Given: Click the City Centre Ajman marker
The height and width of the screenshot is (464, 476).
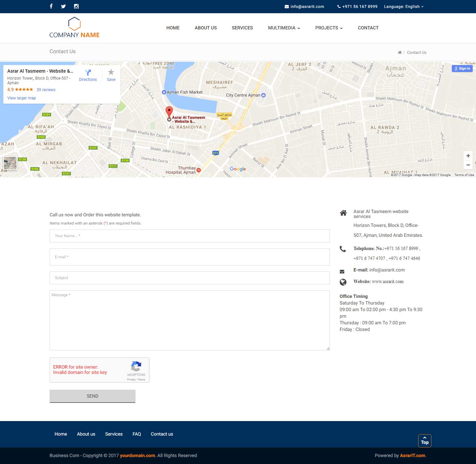Looking at the screenshot, I should coord(263,95).
